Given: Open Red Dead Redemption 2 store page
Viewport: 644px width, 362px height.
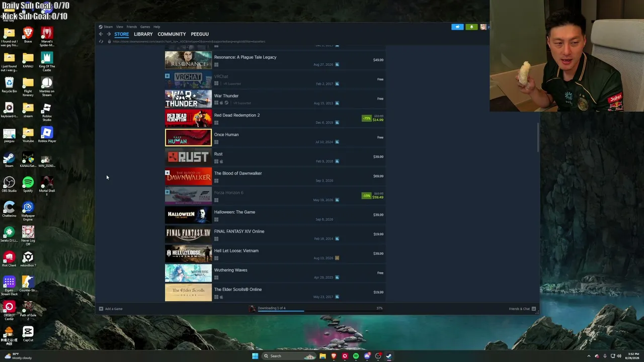Looking at the screenshot, I should click(x=275, y=118).
